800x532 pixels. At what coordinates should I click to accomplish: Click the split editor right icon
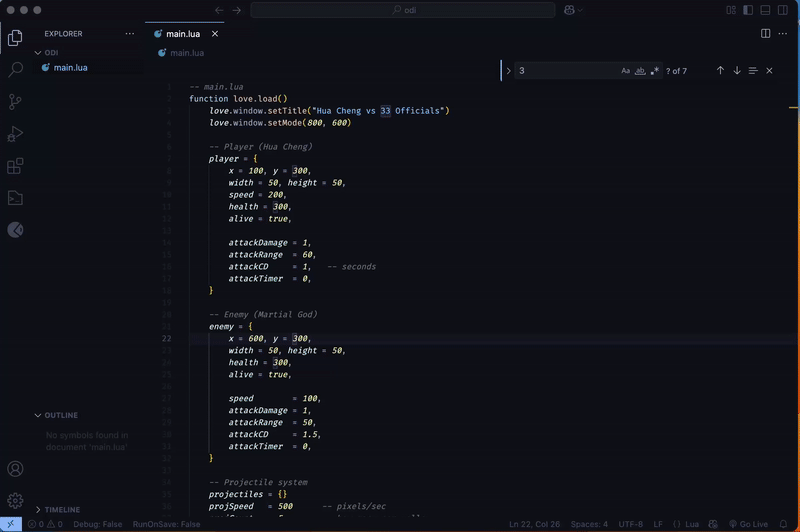pyautogui.click(x=766, y=33)
